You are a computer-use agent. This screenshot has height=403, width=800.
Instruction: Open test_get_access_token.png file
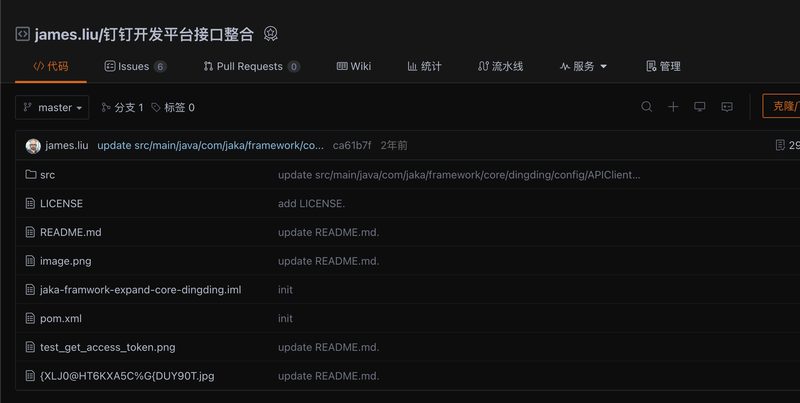click(108, 347)
